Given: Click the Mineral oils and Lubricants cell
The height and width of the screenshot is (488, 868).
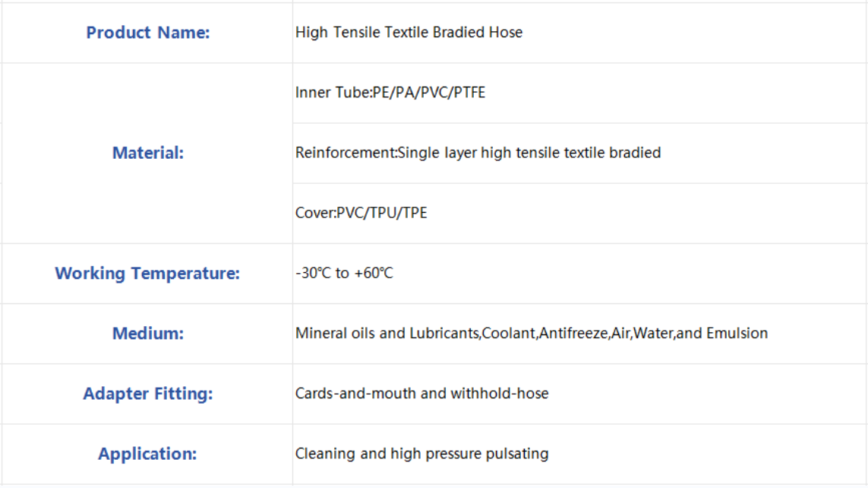Looking at the screenshot, I should 580,334.
